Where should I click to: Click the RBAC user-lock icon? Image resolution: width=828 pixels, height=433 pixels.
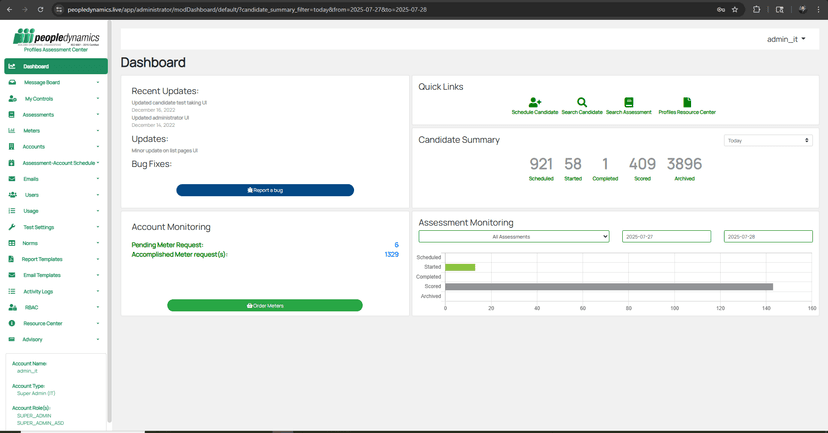click(13, 307)
